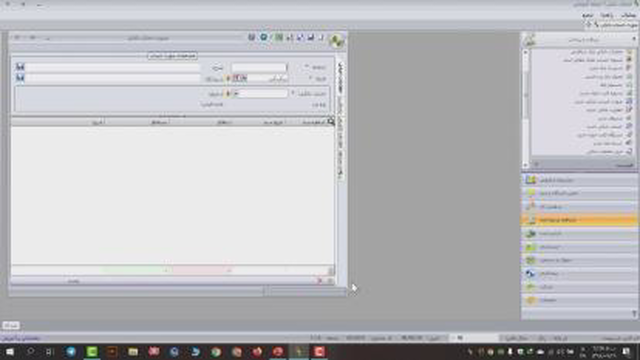Open the second navigation group below the tree
The image size is (640, 360).
tap(579, 193)
